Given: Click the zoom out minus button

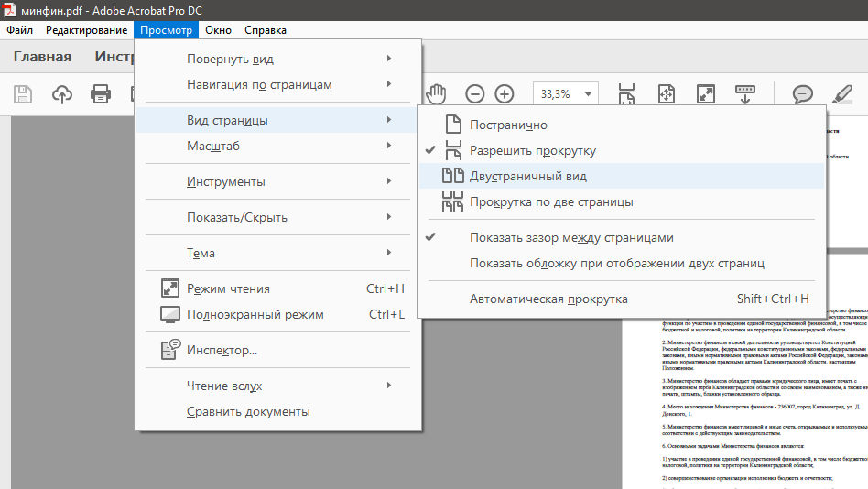Looking at the screenshot, I should [474, 93].
